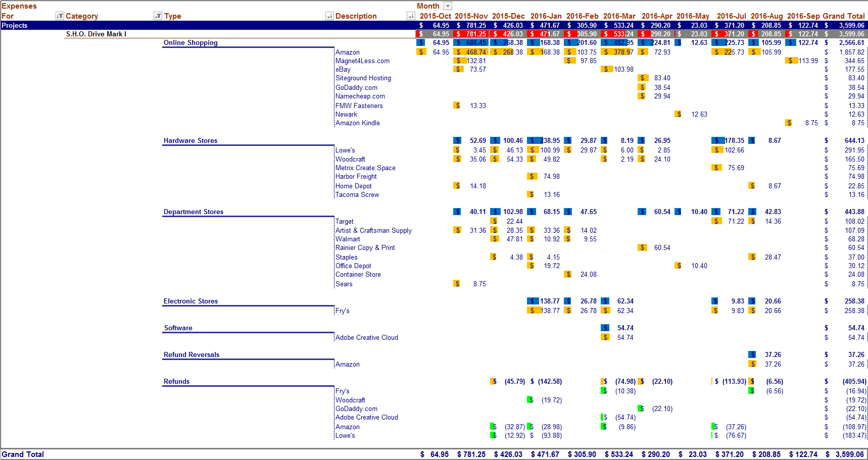Select the Container Store description

coord(358,275)
